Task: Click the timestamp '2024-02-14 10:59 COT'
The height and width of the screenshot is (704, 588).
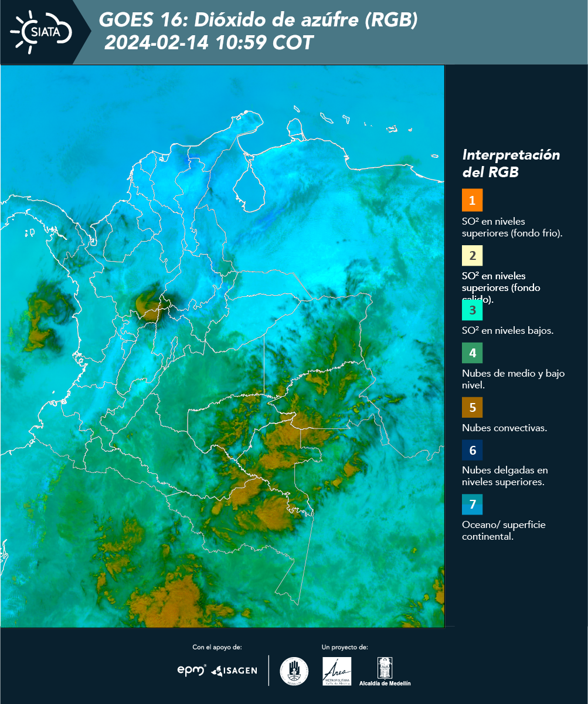Action: [209, 43]
